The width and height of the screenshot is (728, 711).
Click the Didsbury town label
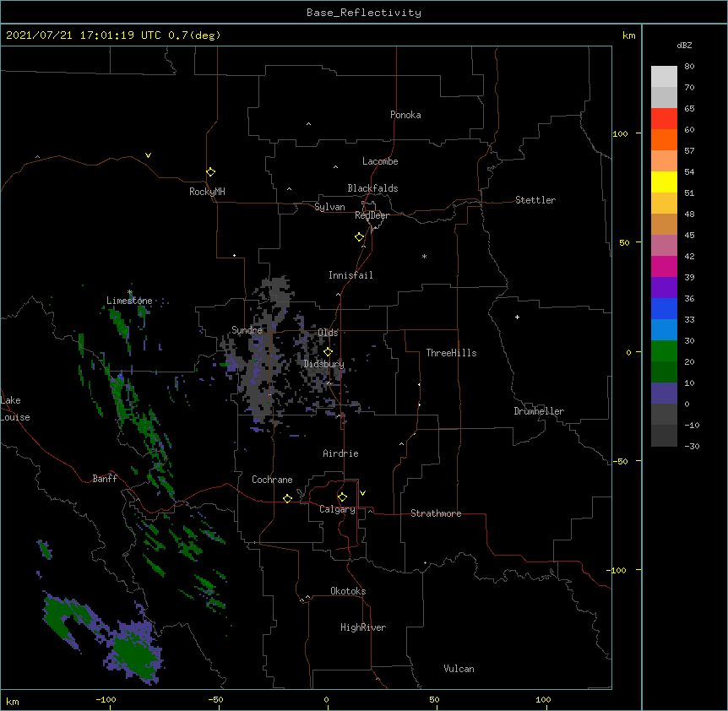pos(324,364)
